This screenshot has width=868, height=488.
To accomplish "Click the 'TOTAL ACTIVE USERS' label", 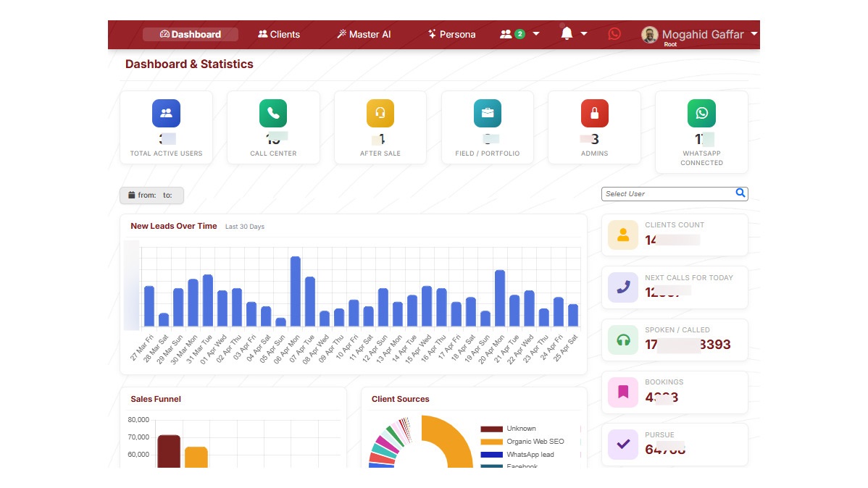I will pyautogui.click(x=166, y=153).
